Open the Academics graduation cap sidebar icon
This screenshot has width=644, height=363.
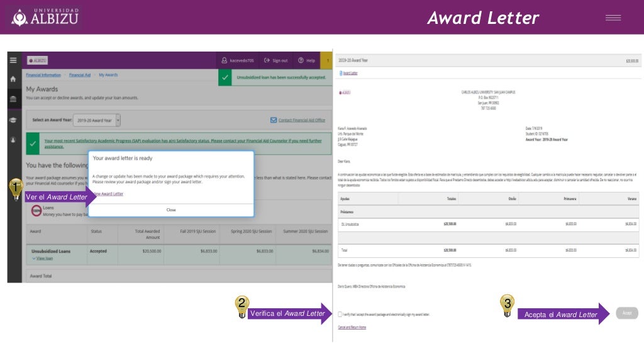pos(13,120)
